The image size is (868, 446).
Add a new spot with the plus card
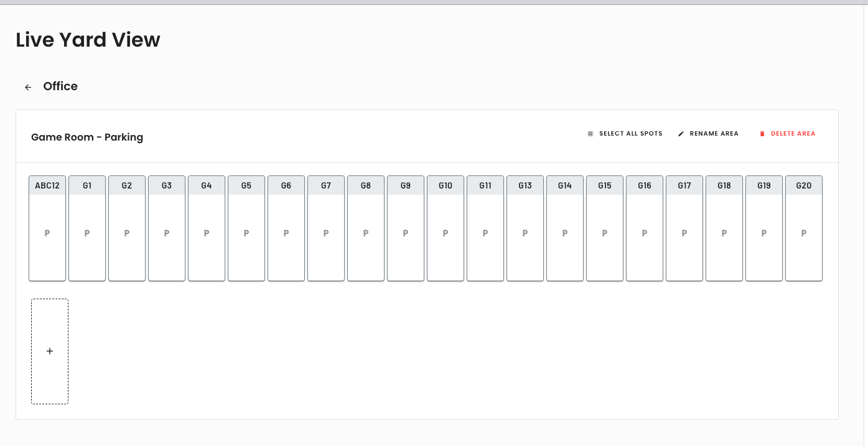pos(50,351)
